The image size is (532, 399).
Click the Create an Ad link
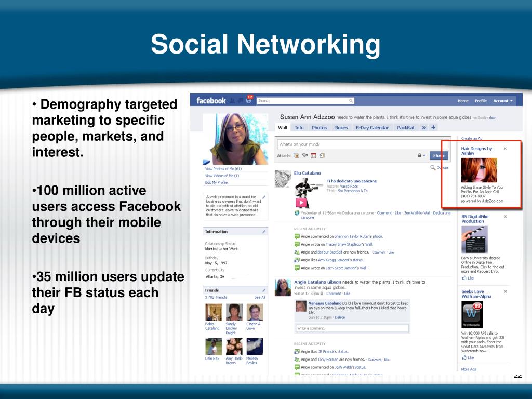[x=472, y=138]
